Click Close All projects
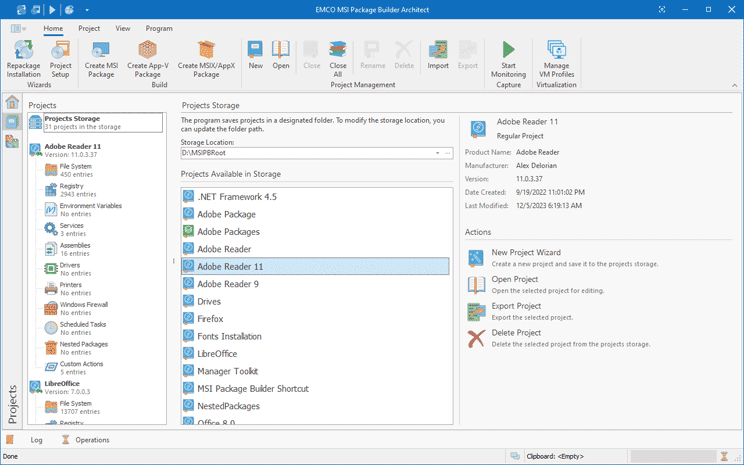This screenshot has width=744, height=465. [337, 59]
